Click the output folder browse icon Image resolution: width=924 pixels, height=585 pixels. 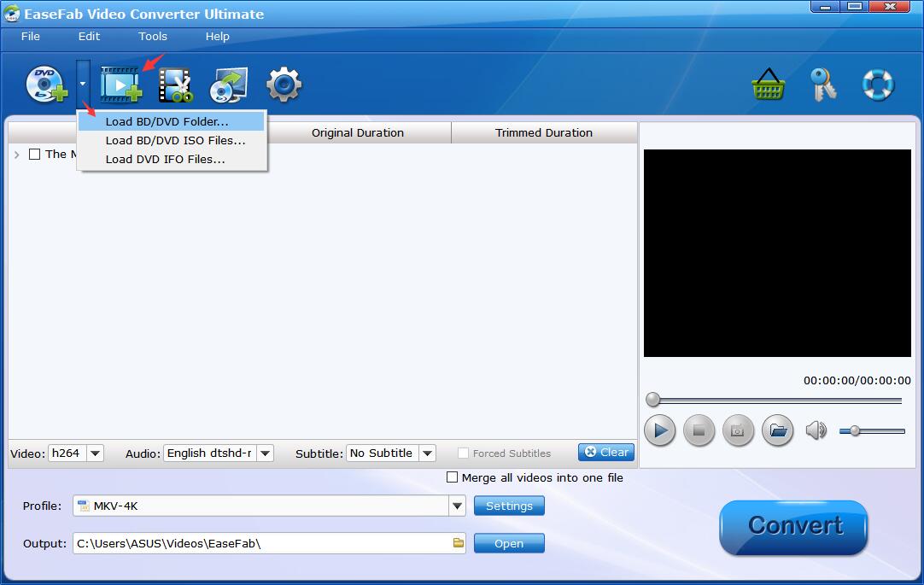(x=459, y=543)
